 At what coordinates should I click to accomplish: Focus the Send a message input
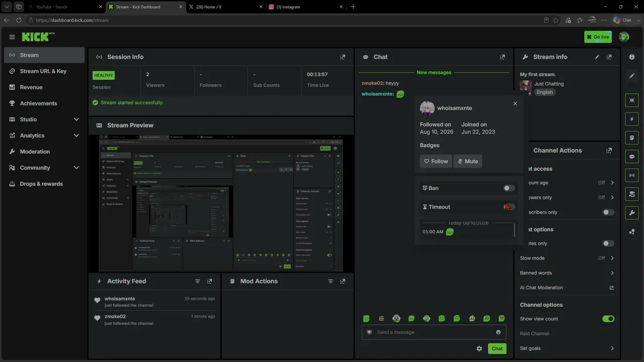pos(434,332)
